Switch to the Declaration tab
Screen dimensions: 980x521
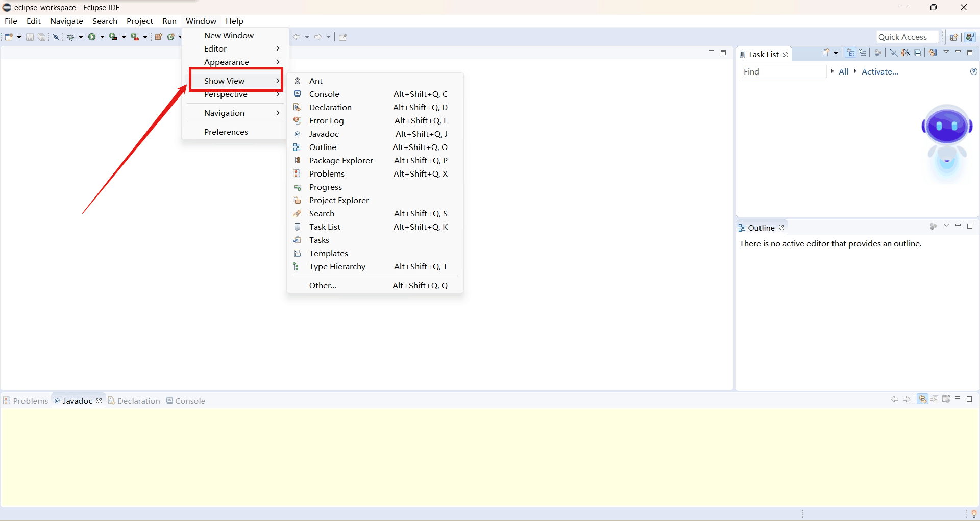134,401
